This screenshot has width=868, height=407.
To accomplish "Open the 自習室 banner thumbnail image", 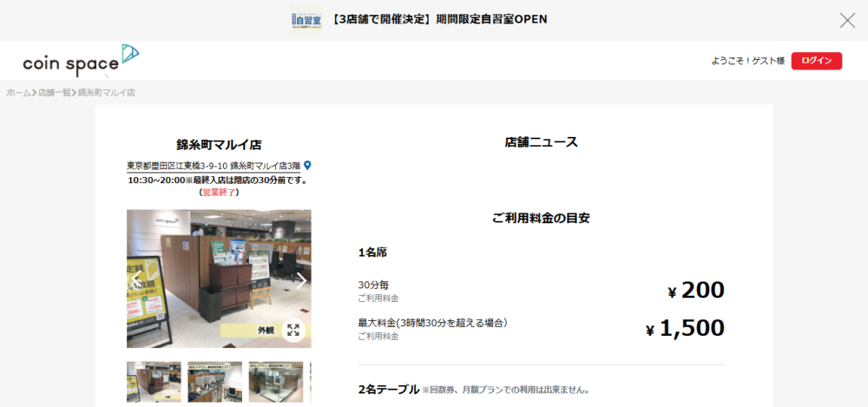I will (x=306, y=20).
